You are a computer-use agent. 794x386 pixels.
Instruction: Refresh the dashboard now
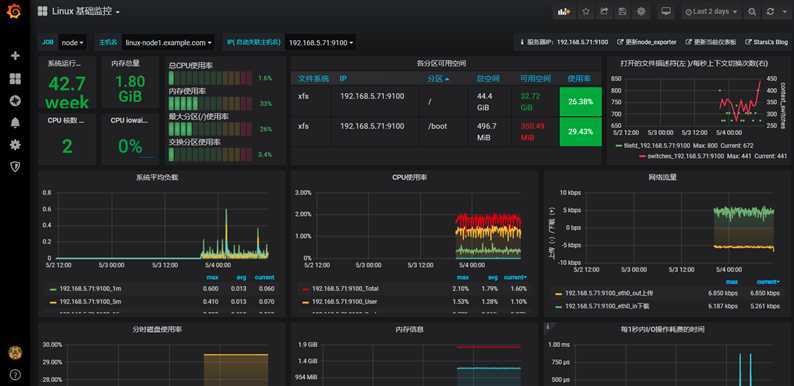pyautogui.click(x=770, y=12)
